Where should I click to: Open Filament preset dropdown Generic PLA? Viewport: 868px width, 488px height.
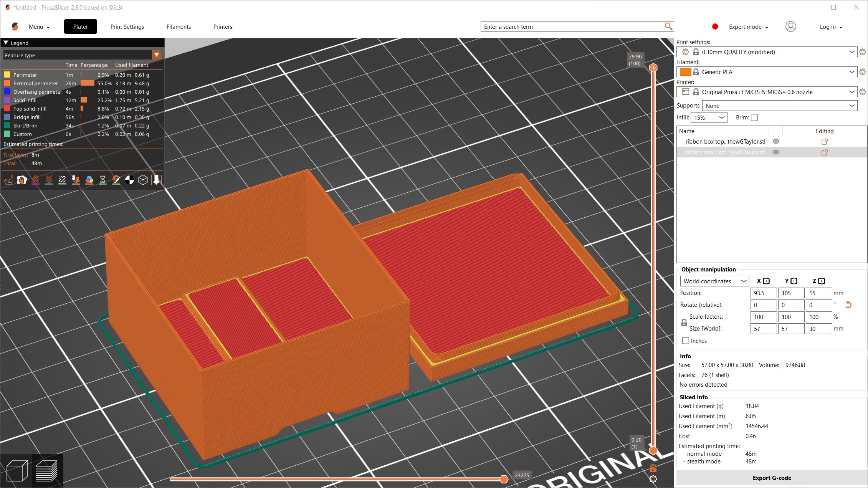[x=767, y=72]
